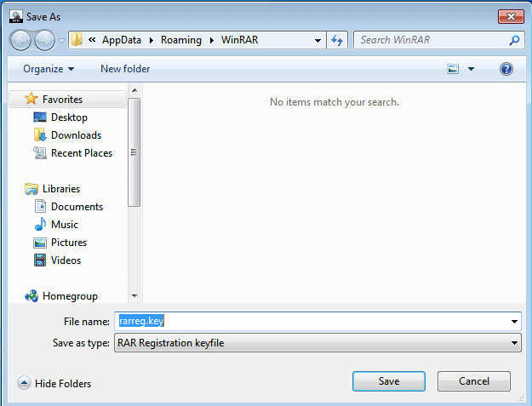
Task: Click the File name input field
Action: click(317, 321)
